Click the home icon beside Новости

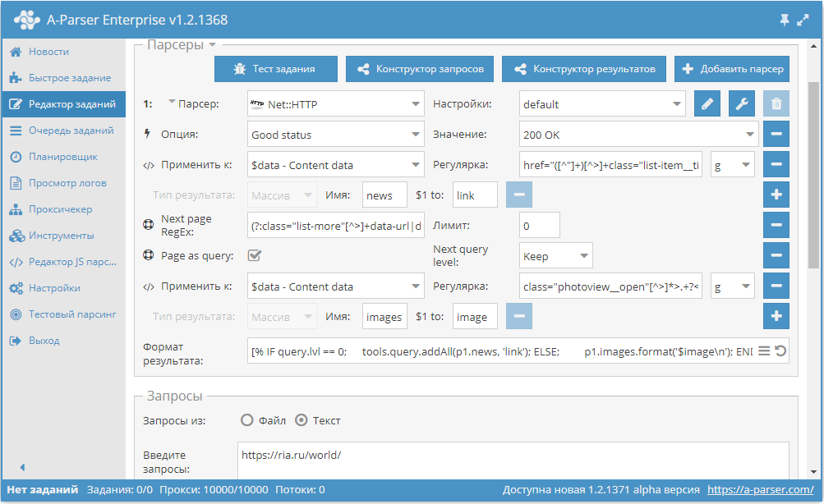[x=16, y=52]
